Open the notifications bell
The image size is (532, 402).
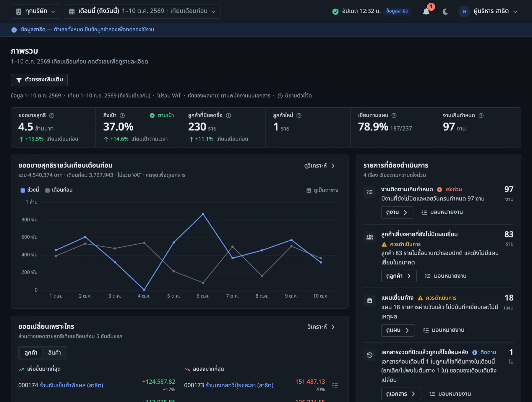(x=426, y=11)
